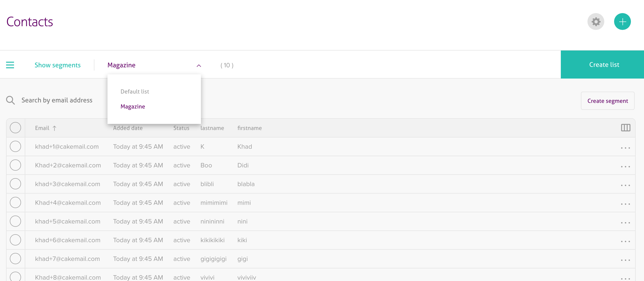
Task: Choose Magazine from dropdown menu
Action: (x=133, y=107)
